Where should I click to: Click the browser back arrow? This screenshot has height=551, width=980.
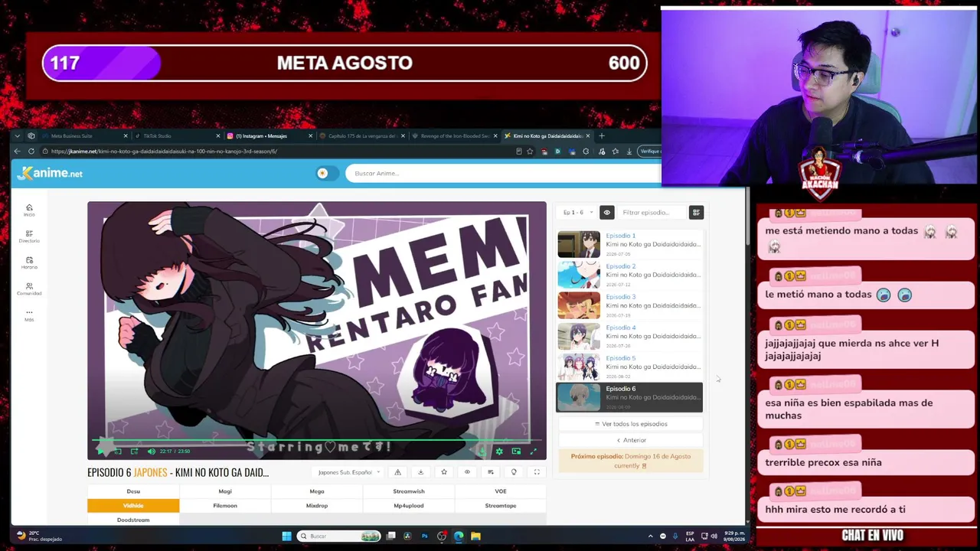(17, 152)
